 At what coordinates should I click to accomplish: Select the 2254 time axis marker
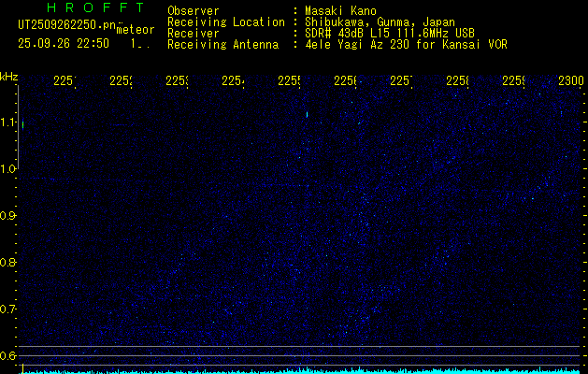[x=233, y=80]
